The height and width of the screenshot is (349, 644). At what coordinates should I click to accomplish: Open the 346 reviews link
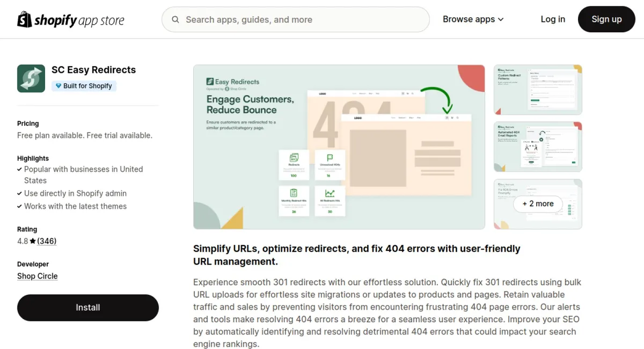[47, 241]
